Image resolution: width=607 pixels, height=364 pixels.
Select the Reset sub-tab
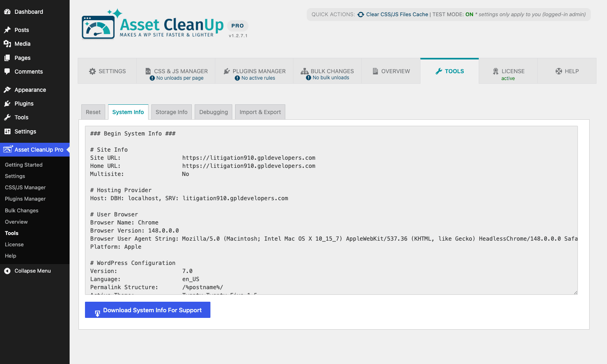pyautogui.click(x=93, y=112)
